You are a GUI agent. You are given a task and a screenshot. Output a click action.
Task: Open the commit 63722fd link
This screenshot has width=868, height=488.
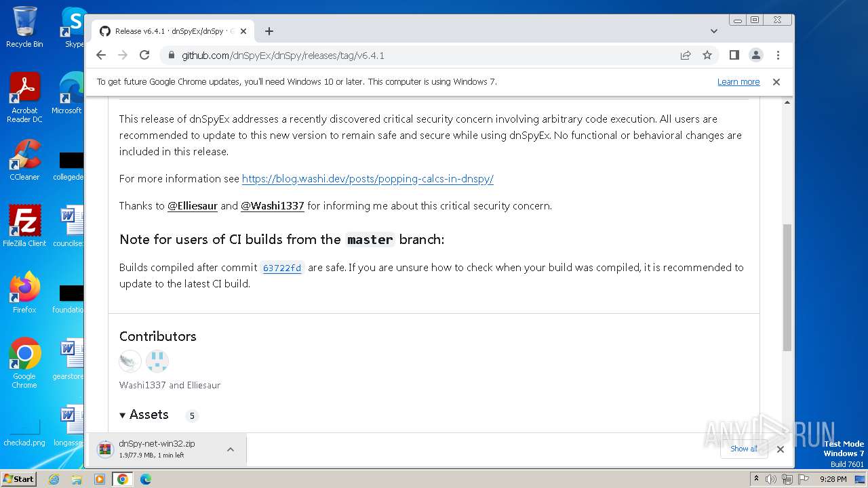click(282, 268)
